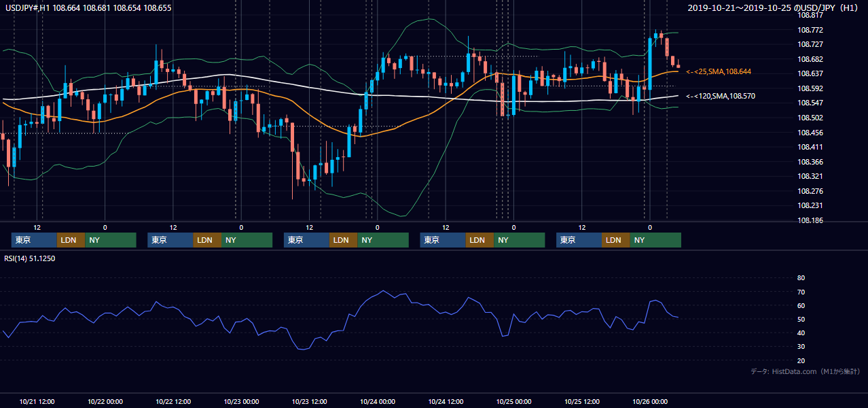Click the 10/22 12:00 time axis label
The height and width of the screenshot is (408, 868).
click(173, 401)
